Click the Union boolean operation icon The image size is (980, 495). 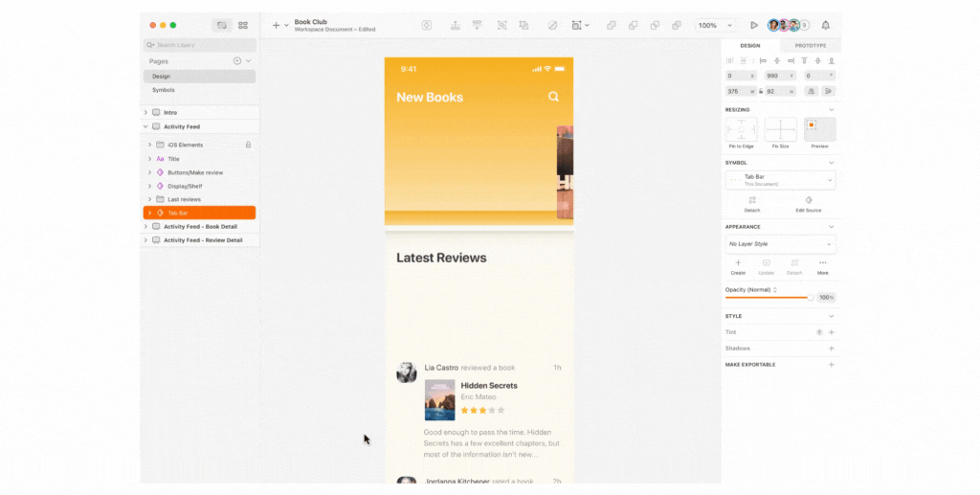click(612, 26)
